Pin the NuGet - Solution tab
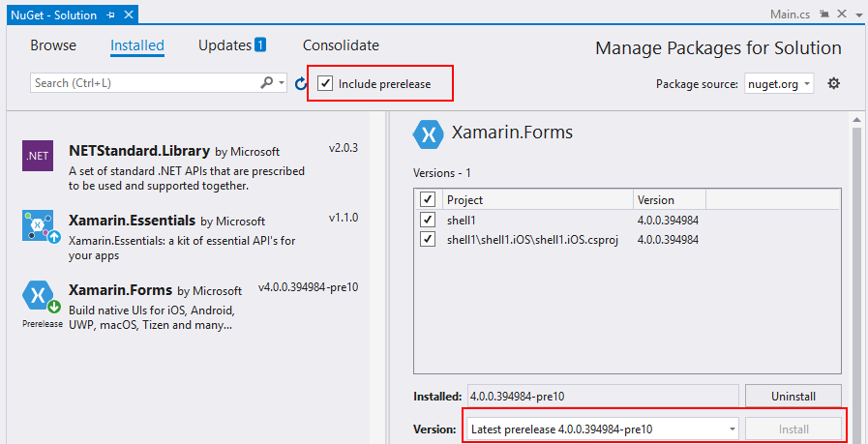Screen dimensions: 868x444 pyautogui.click(x=111, y=15)
